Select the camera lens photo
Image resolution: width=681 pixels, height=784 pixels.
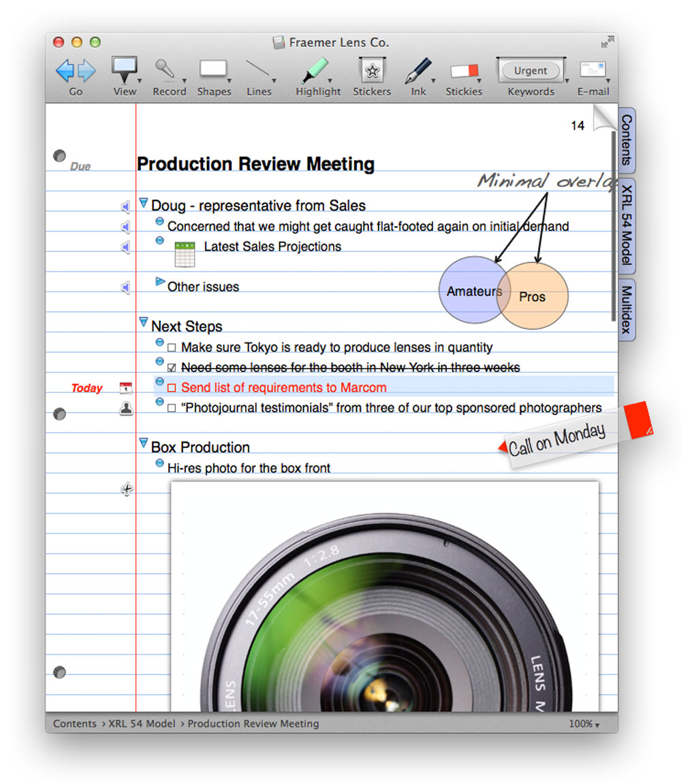point(385,597)
